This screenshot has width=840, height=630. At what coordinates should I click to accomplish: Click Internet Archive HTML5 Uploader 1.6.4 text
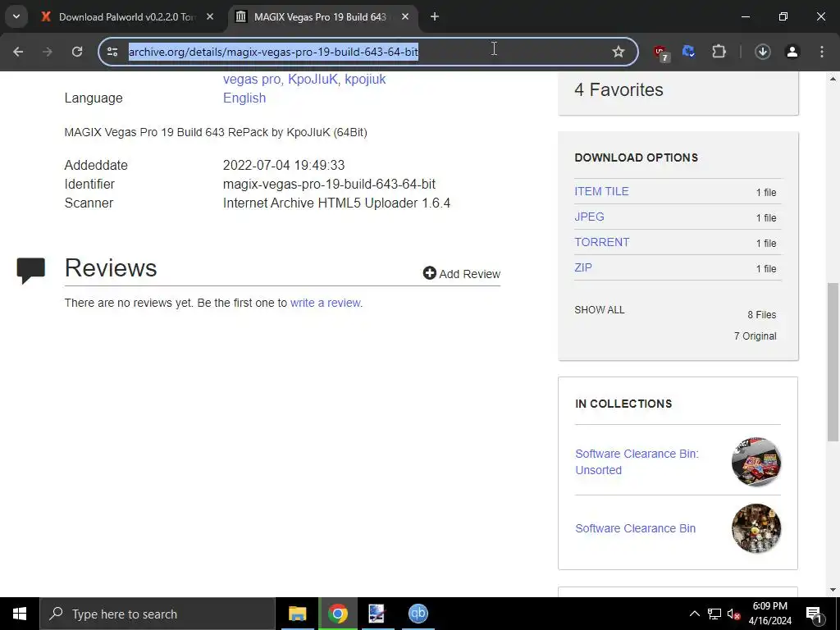pos(336,203)
